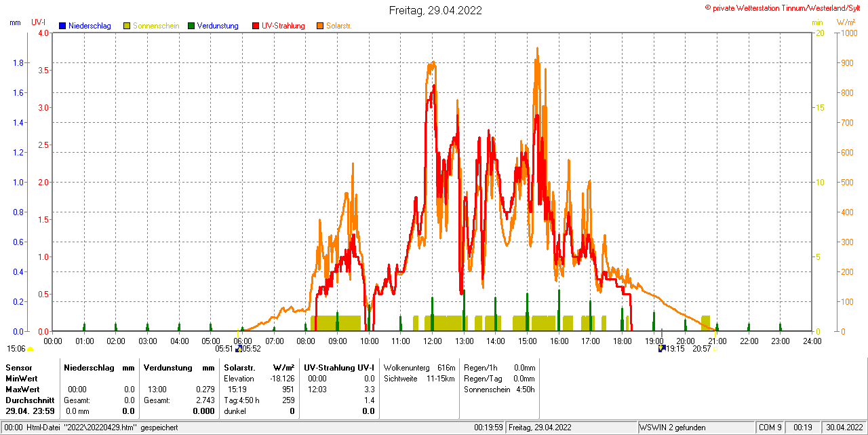Select the Solarstr. legend label
The image size is (868, 435).
coord(338,26)
